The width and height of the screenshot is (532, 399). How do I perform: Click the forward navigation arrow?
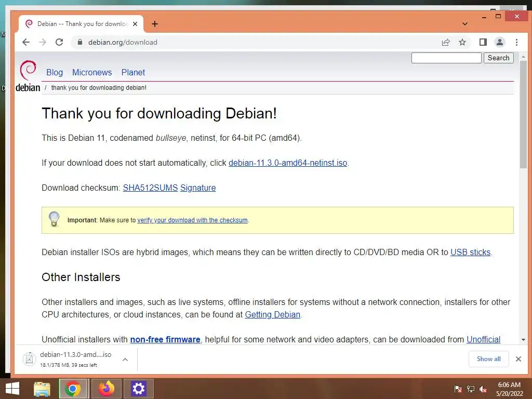[x=43, y=42]
